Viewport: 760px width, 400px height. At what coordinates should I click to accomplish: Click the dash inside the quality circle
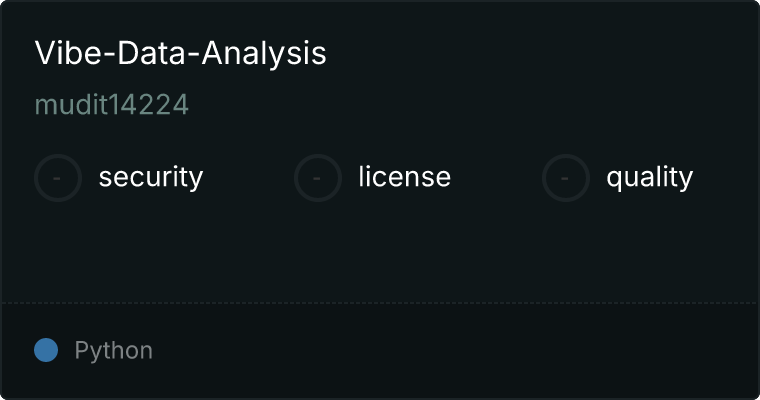(565, 178)
